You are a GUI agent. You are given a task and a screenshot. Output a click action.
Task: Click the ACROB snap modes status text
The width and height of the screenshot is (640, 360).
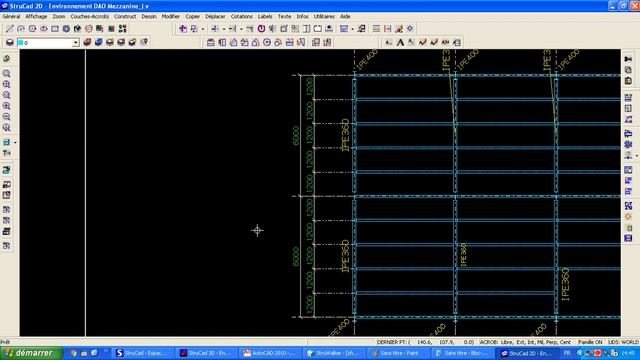click(525, 342)
